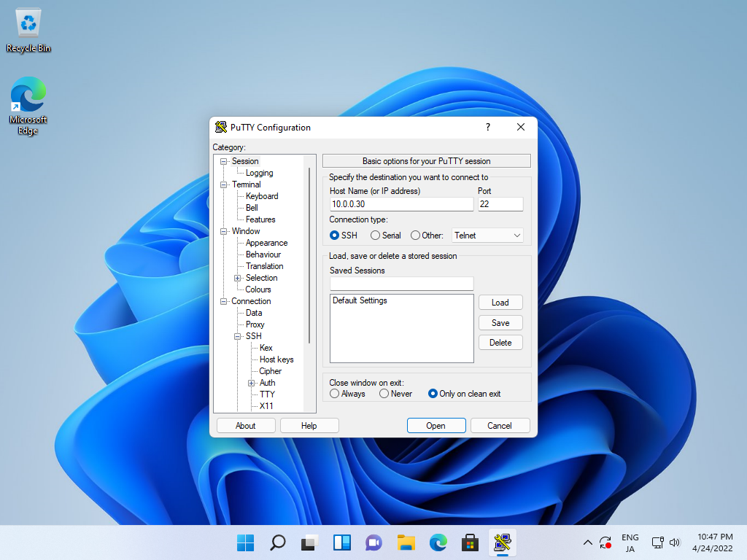Click the Open button to connect

pyautogui.click(x=436, y=425)
